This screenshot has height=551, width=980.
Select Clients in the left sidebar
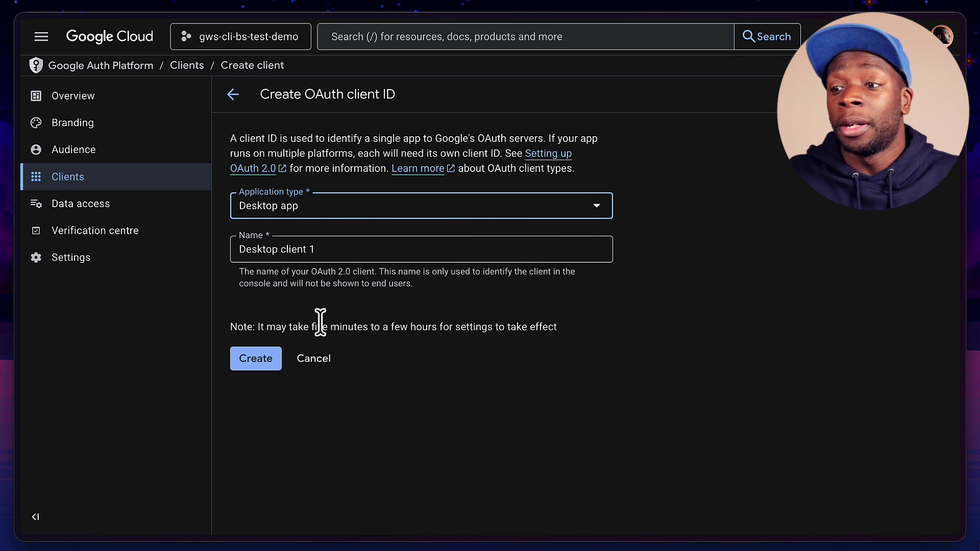68,177
